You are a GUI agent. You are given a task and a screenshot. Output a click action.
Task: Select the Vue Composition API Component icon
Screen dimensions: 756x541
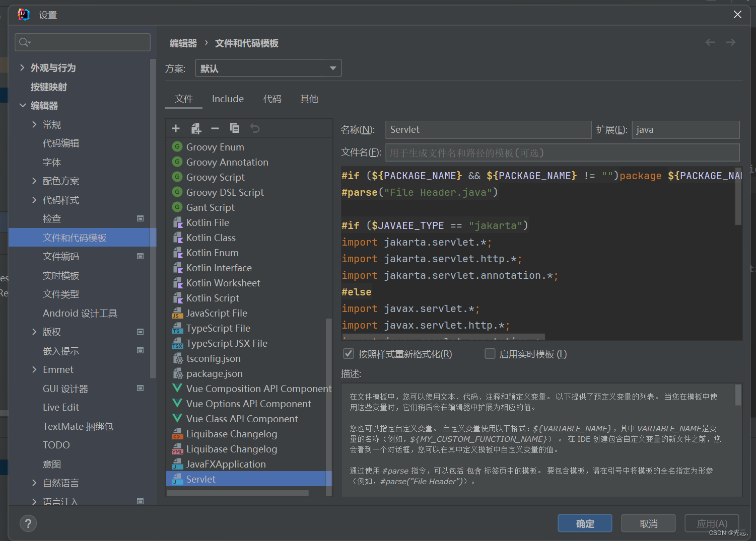[x=177, y=388]
